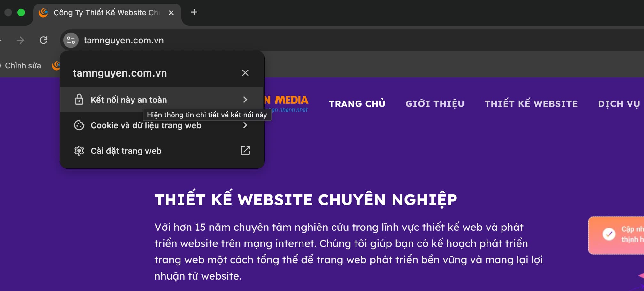Select the Cài đặt trang web entry
Image resolution: width=644 pixels, height=291 pixels.
coord(126,151)
